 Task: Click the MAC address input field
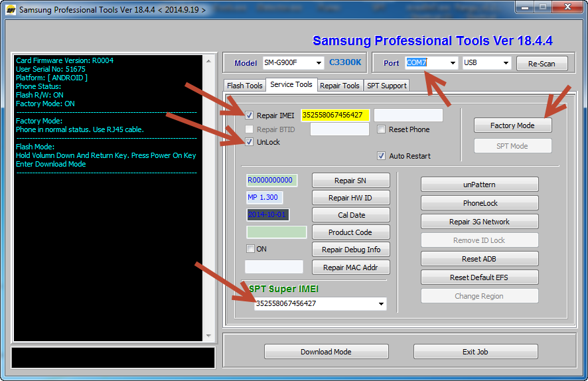point(274,267)
